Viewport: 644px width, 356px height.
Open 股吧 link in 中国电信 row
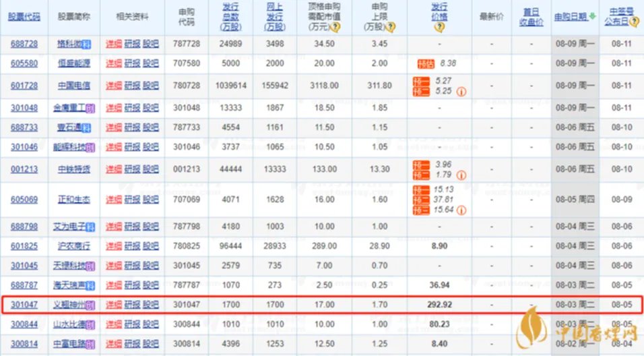[x=151, y=86]
